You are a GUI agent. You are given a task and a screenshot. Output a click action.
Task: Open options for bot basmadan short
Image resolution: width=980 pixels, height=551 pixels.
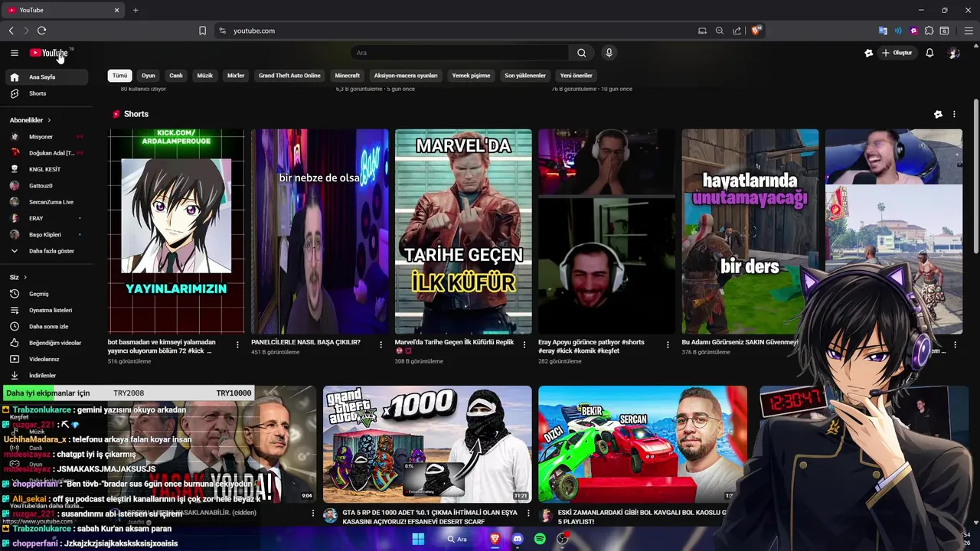[x=237, y=345]
